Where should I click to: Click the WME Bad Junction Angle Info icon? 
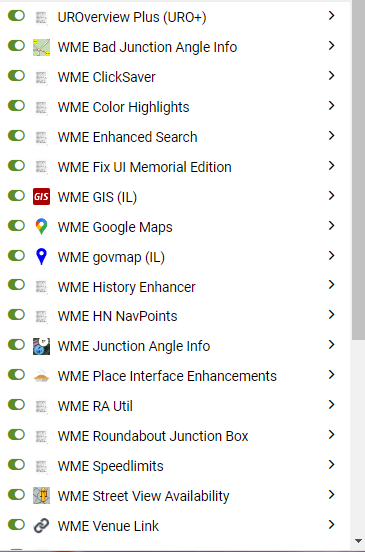(41, 48)
